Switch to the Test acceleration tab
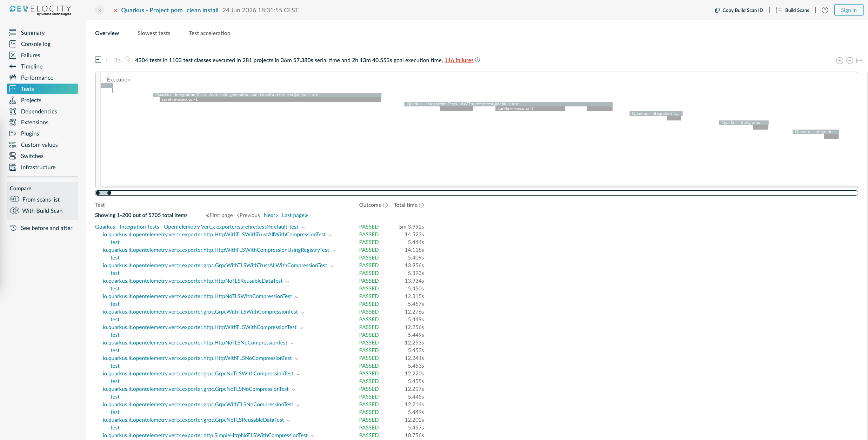The image size is (868, 440). [x=209, y=33]
